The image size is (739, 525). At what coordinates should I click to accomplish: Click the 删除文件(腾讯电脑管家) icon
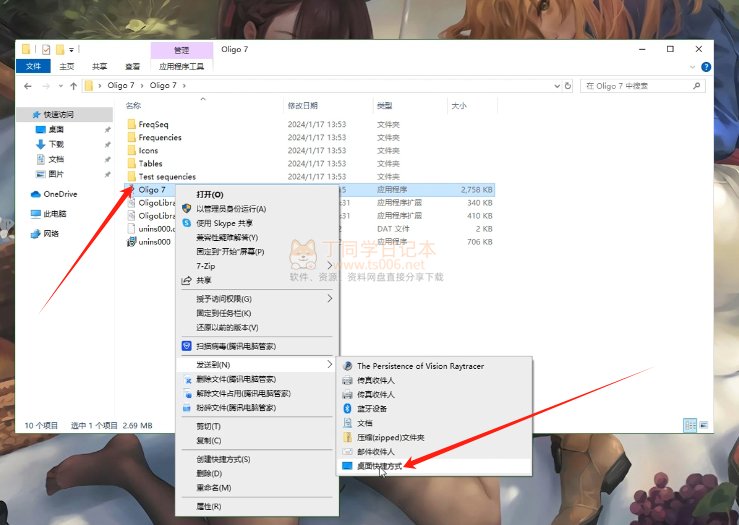coord(188,379)
